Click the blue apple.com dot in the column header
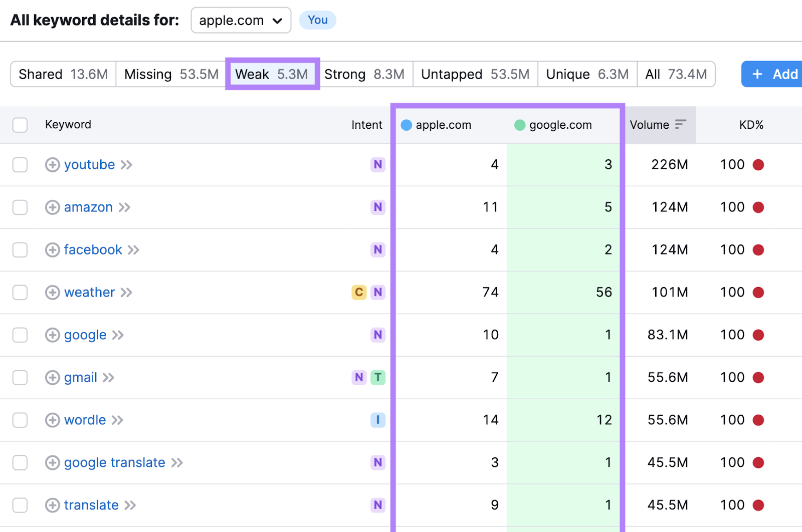The image size is (802, 532). click(406, 125)
